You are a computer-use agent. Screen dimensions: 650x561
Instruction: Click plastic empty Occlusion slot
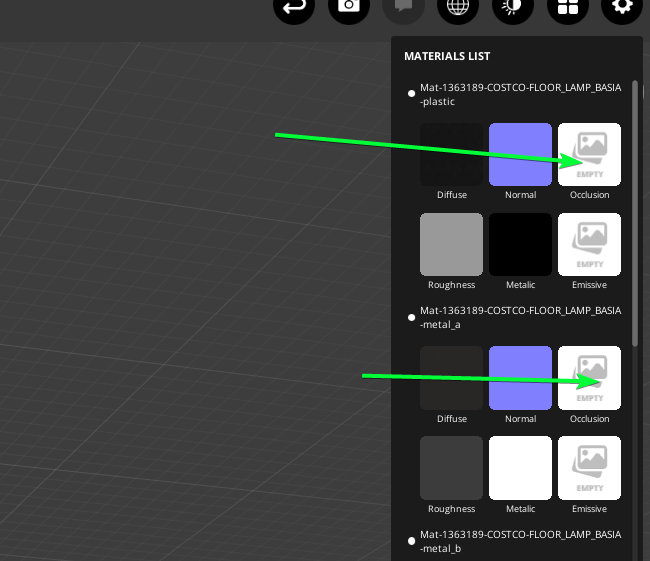tap(589, 154)
